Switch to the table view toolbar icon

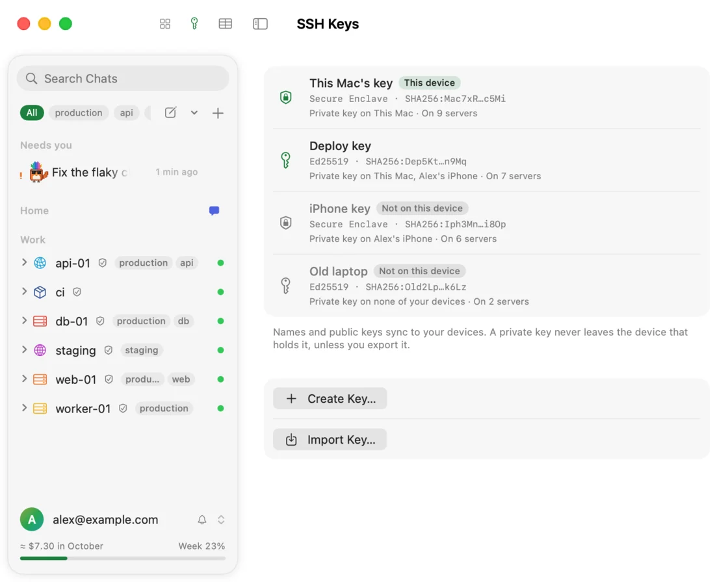coord(225,23)
